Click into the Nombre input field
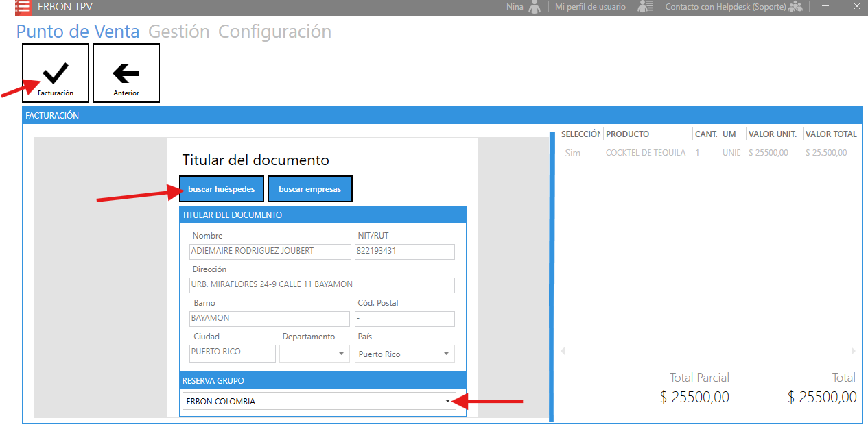Screen dimensions: 868x427 click(x=270, y=252)
